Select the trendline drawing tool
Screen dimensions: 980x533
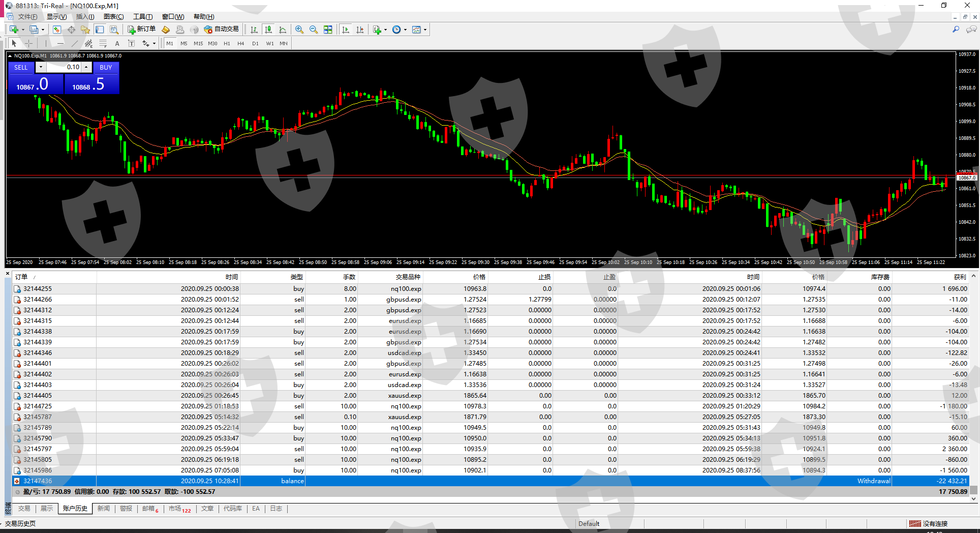coord(75,43)
